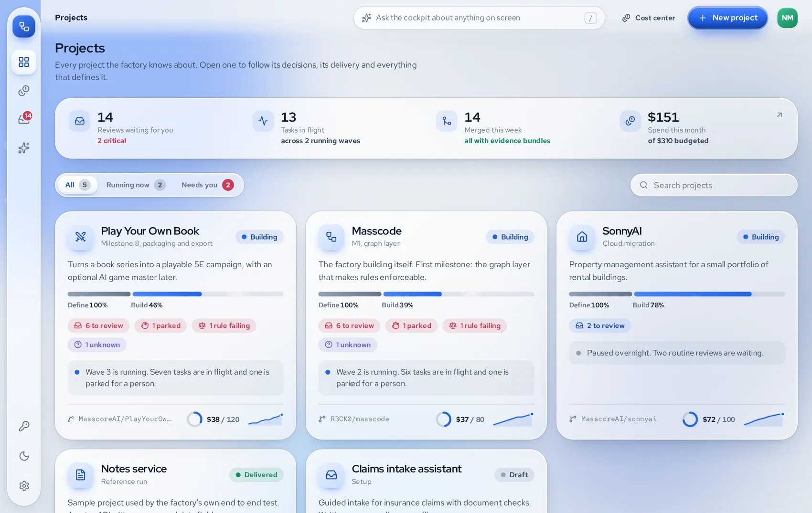Image resolution: width=812 pixels, height=513 pixels.
Task: Focus the Ask the cockpit input
Action: pyautogui.click(x=479, y=18)
